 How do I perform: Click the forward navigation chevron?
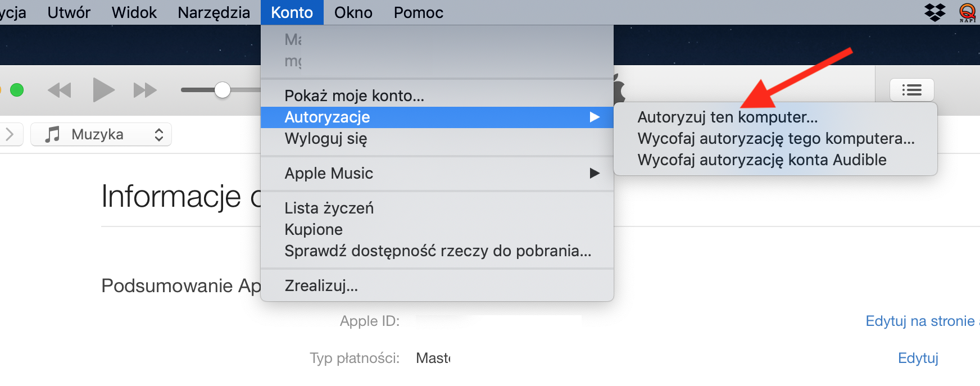10,134
